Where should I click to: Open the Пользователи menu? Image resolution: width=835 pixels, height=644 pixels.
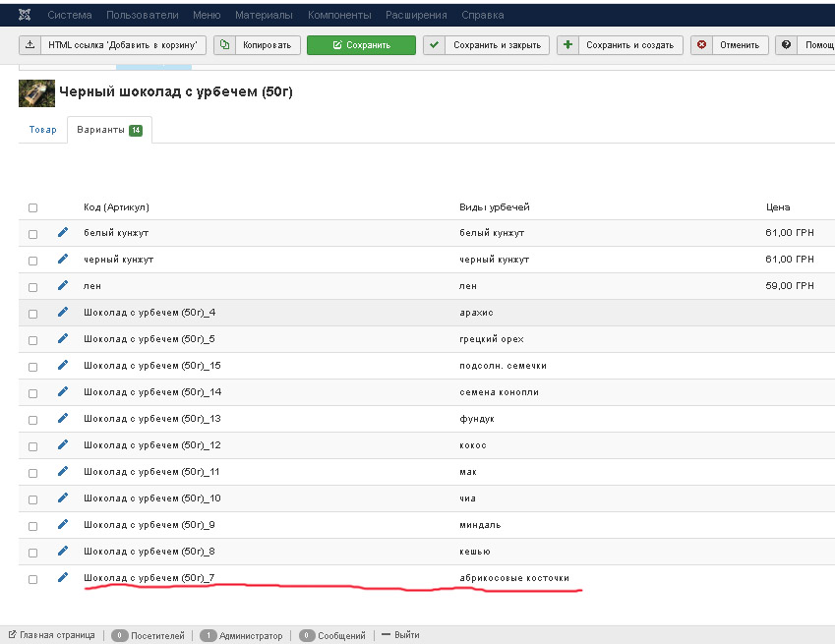pyautogui.click(x=143, y=15)
